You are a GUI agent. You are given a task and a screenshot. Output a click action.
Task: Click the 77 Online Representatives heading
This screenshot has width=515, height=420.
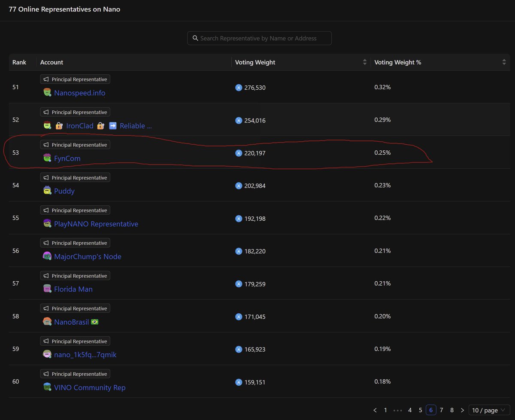point(64,9)
